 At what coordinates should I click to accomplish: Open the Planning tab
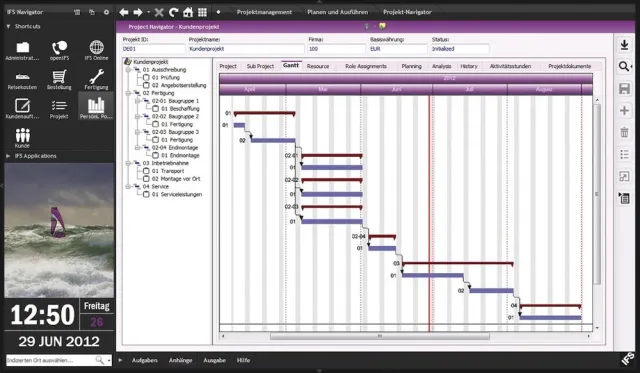click(x=411, y=66)
